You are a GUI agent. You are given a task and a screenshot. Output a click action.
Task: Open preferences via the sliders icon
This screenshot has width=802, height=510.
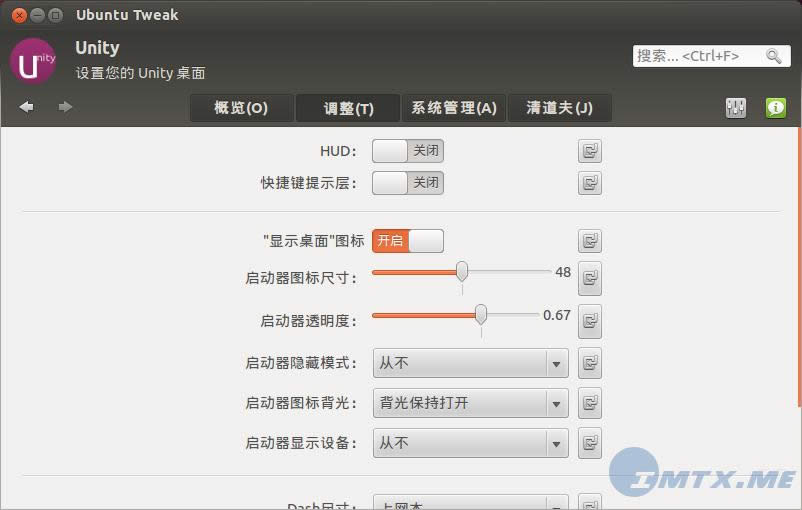736,108
